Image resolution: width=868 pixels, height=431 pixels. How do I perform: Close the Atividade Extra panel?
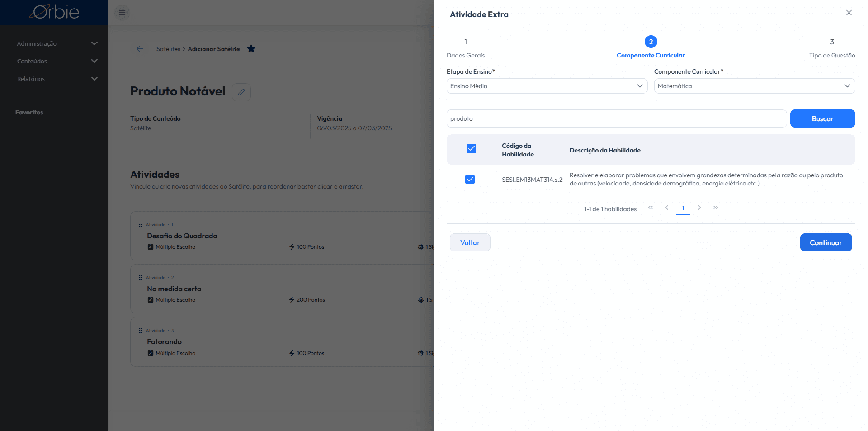click(x=849, y=13)
